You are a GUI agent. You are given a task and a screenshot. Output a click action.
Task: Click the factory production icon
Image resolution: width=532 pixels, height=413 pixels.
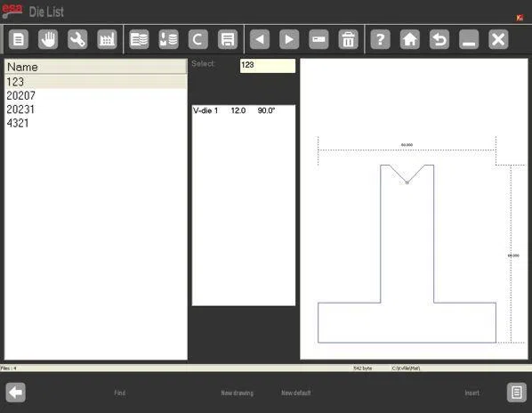pyautogui.click(x=107, y=39)
